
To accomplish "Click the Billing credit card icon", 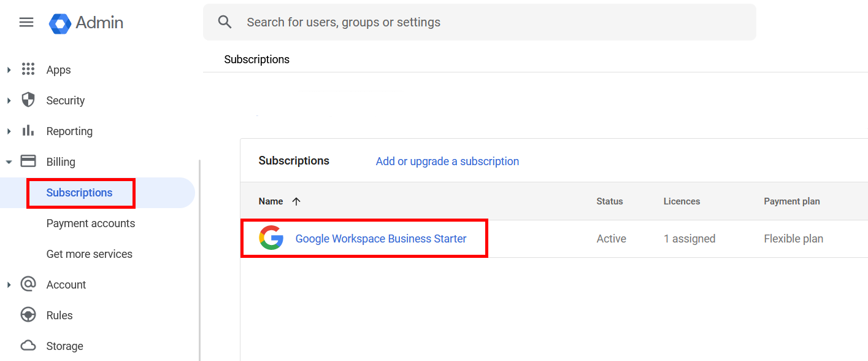I will 28,161.
